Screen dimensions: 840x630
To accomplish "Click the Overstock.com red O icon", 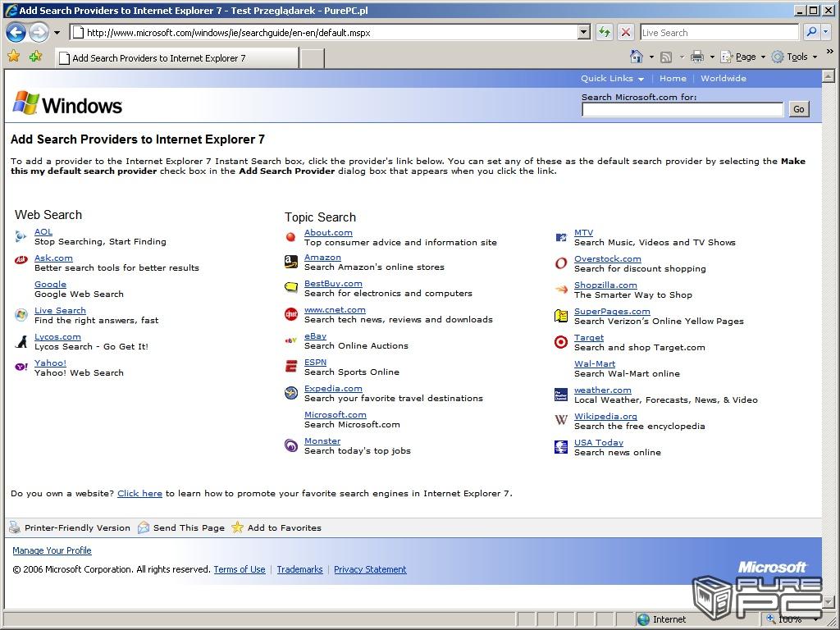I will click(561, 263).
